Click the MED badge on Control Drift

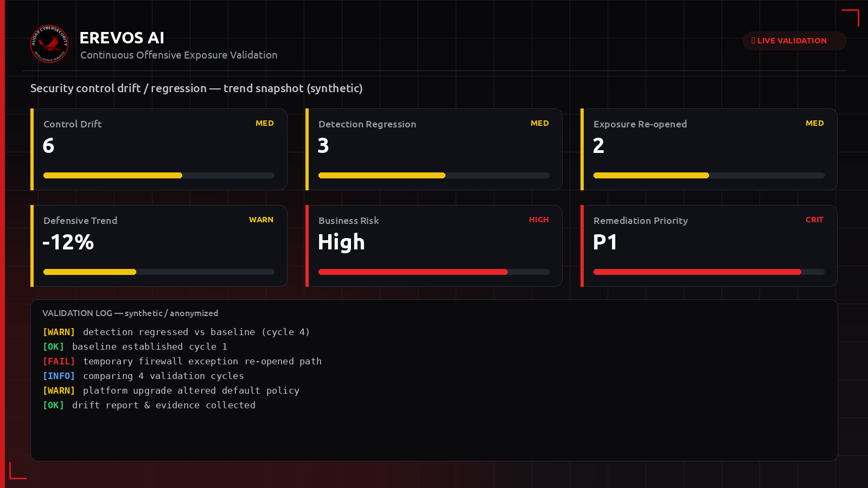tap(265, 123)
